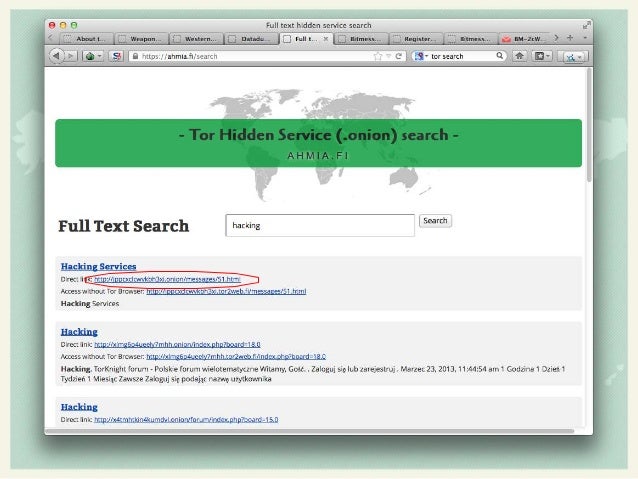Bookmark this page with the star icon
Viewport: 638px width, 479px height.
click(x=378, y=56)
